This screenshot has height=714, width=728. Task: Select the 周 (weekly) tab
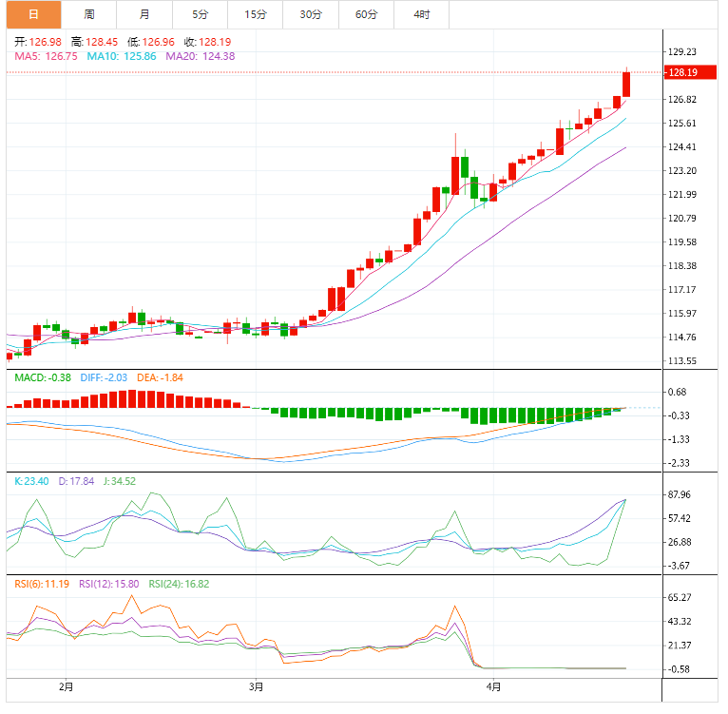coord(88,14)
